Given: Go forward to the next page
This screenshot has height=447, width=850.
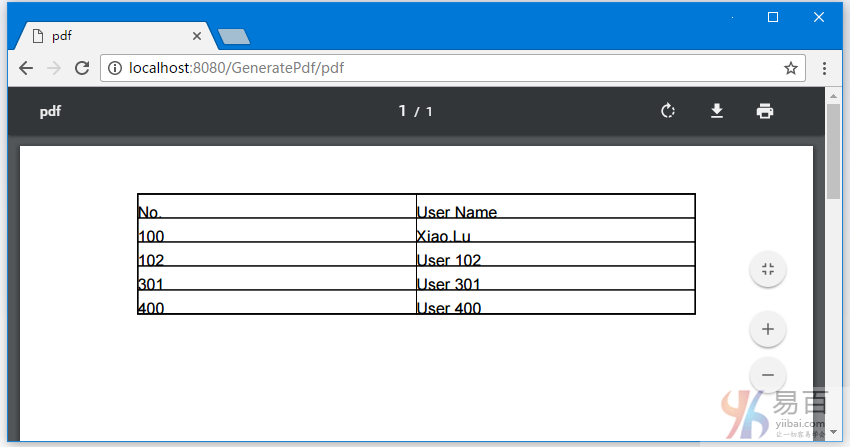Looking at the screenshot, I should [x=54, y=68].
